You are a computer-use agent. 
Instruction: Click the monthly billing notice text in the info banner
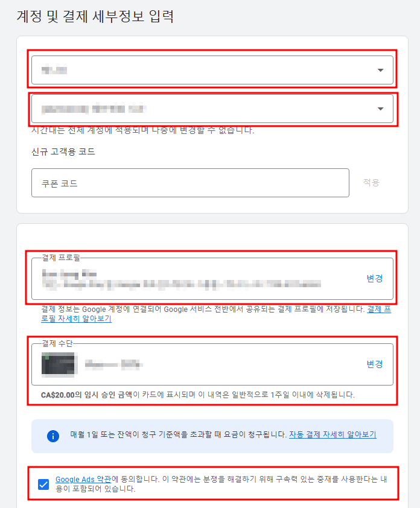coord(179,434)
